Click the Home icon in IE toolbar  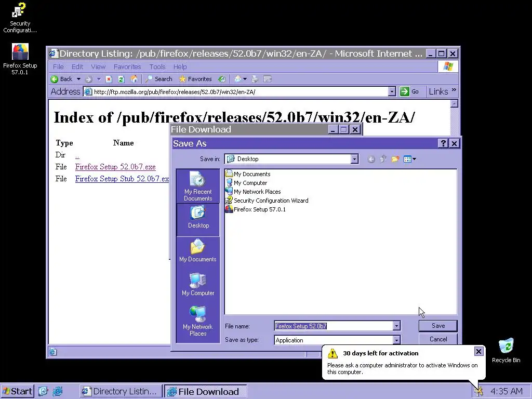pyautogui.click(x=134, y=79)
